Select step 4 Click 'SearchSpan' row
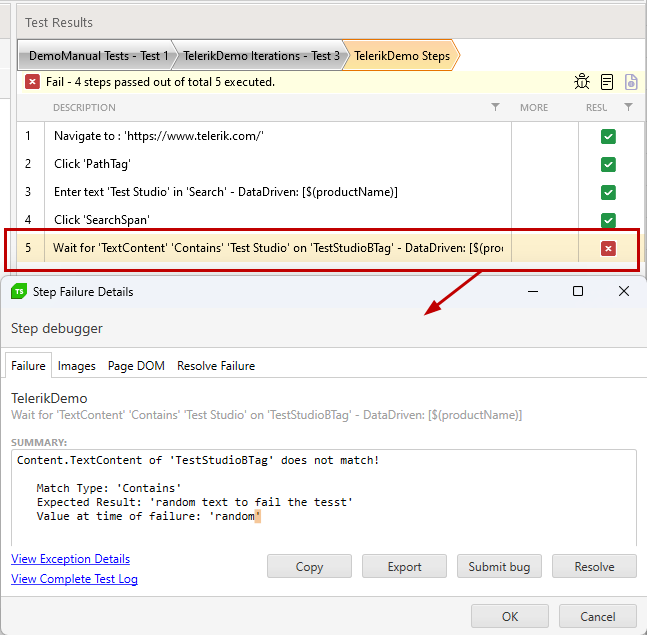Image resolution: width=647 pixels, height=635 pixels. click(x=330, y=220)
